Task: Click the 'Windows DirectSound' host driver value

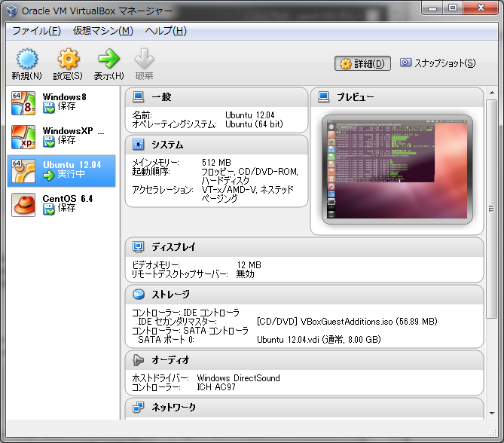Action: click(x=238, y=378)
